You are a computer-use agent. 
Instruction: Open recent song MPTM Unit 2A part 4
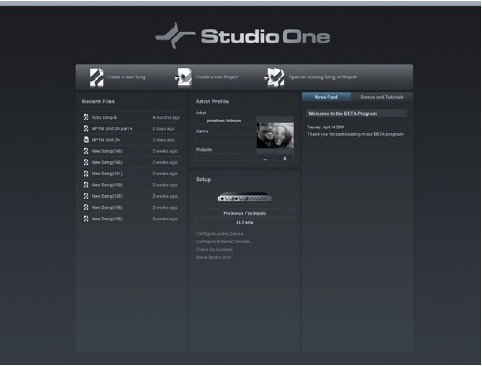point(132,129)
